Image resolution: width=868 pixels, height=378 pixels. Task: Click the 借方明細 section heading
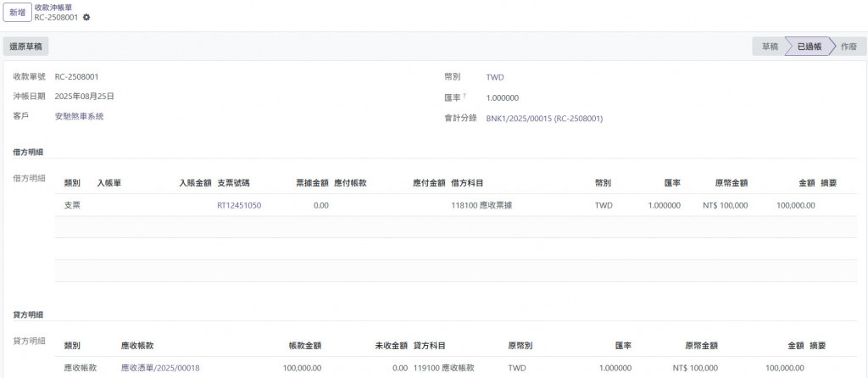coord(28,153)
